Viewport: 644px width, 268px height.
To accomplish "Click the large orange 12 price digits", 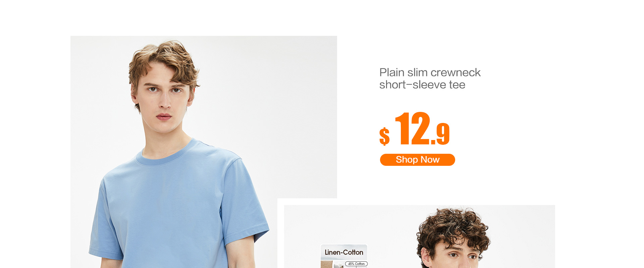I will pos(413,128).
